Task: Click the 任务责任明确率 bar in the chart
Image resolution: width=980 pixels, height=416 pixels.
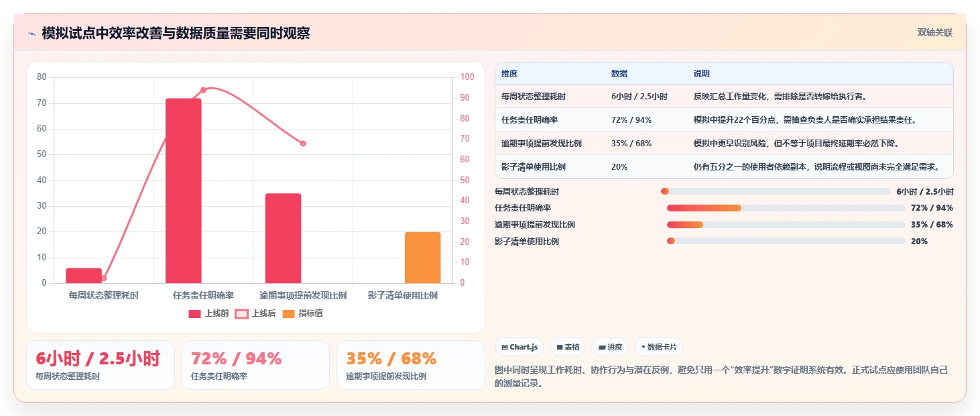Action: 184,191
